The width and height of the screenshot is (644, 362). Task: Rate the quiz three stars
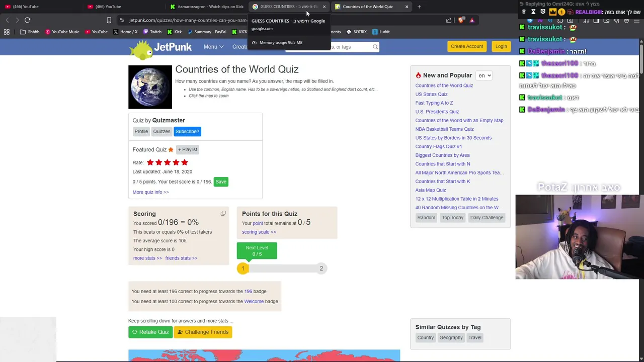(x=167, y=162)
